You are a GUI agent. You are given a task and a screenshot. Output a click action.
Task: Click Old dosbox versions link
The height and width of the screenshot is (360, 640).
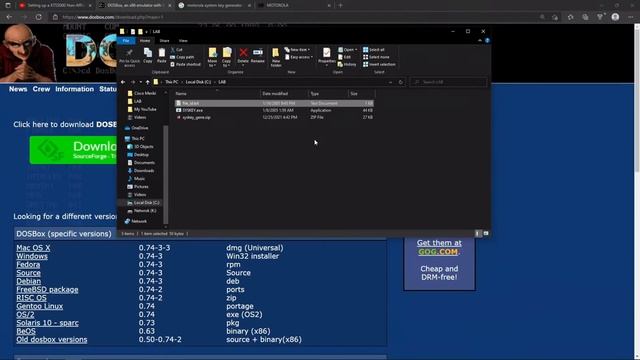[52, 340]
